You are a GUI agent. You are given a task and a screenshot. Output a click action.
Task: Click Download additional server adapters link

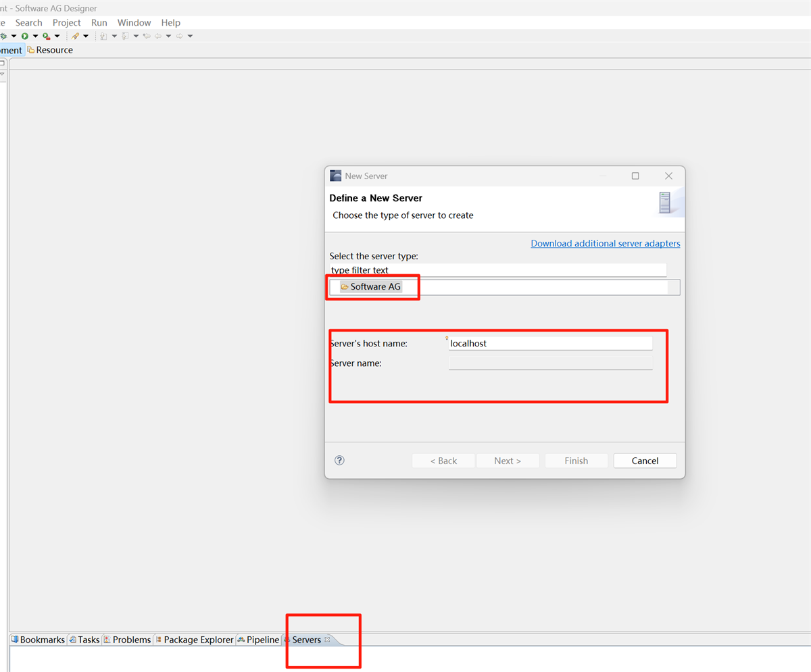click(x=606, y=243)
